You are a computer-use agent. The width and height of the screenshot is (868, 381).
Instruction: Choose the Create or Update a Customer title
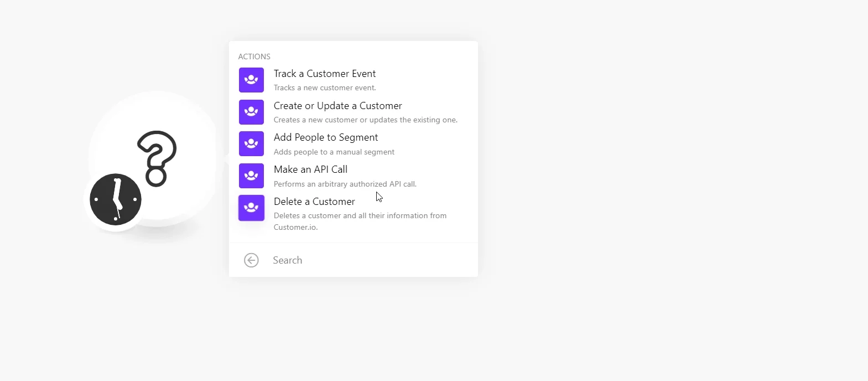coord(338,106)
